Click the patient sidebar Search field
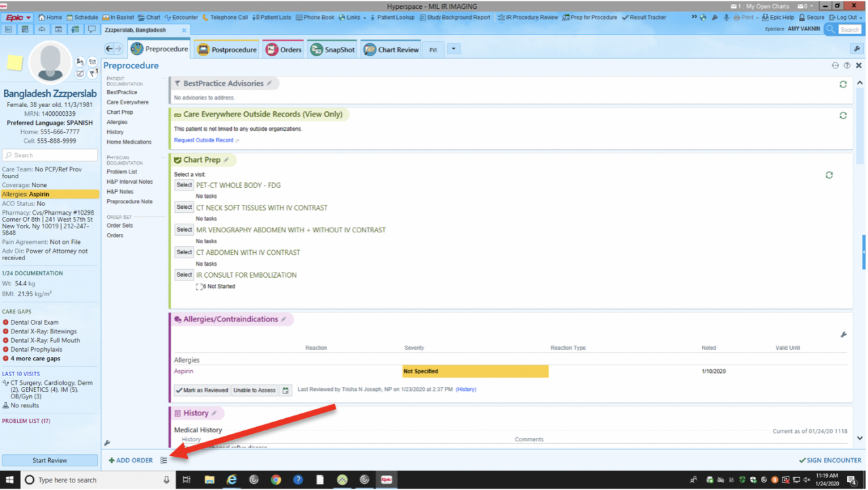Image resolution: width=868 pixels, height=490 pixels. (x=50, y=155)
